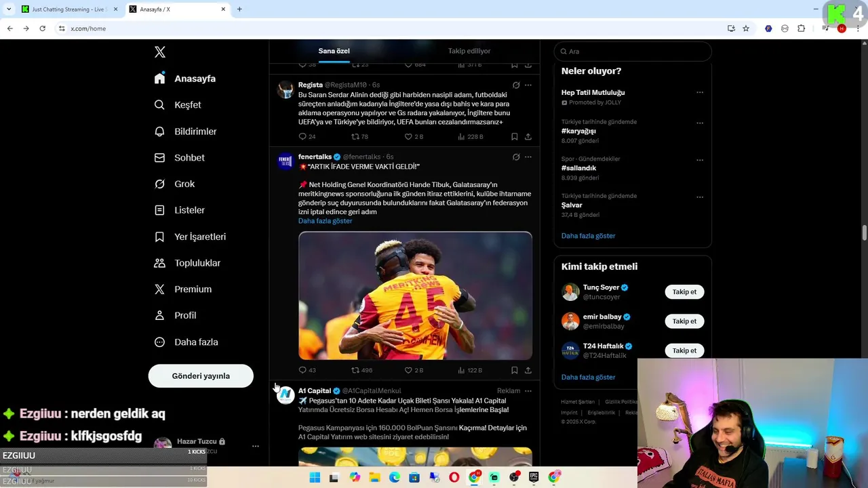868x488 pixels.
Task: Bookmark the Regista post
Action: pos(515,136)
